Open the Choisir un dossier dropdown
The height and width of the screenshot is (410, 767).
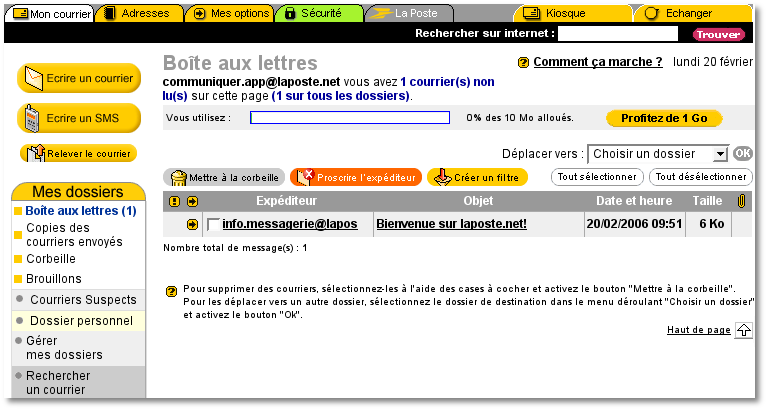658,154
